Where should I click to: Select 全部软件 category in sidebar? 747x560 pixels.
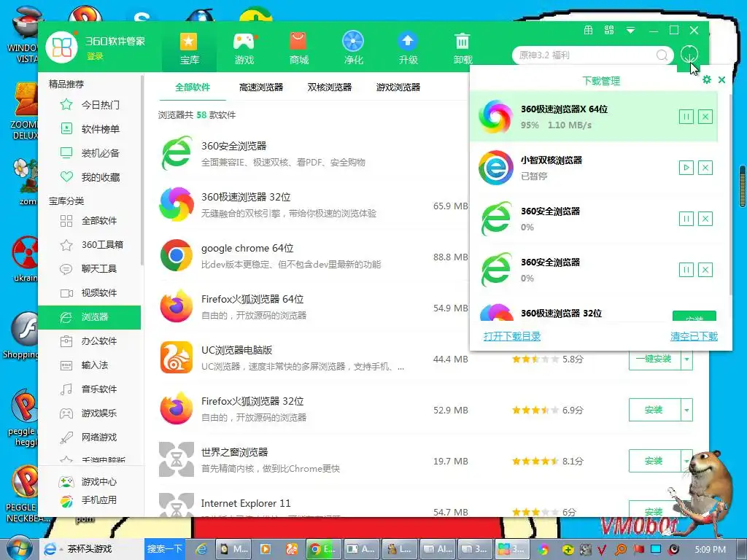tap(90, 220)
